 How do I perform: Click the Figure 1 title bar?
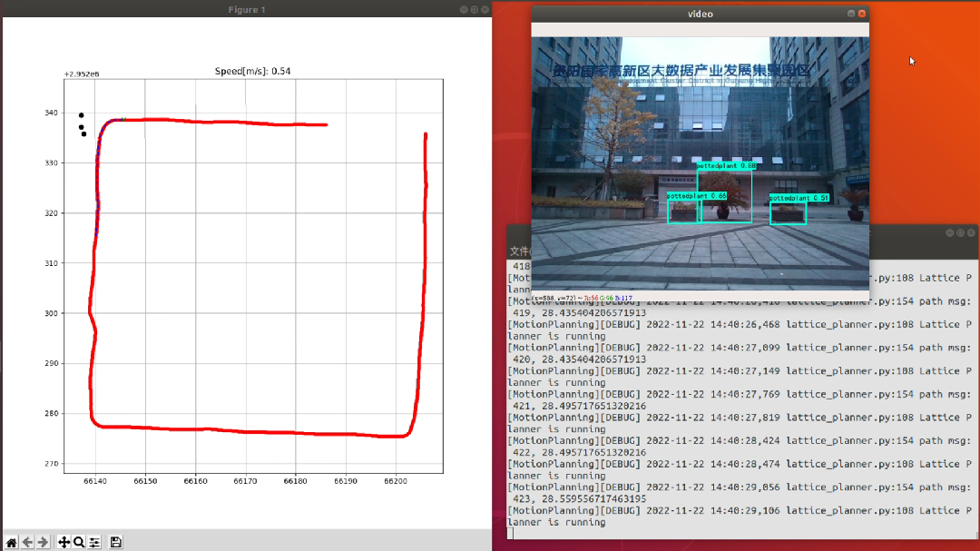pos(246,9)
